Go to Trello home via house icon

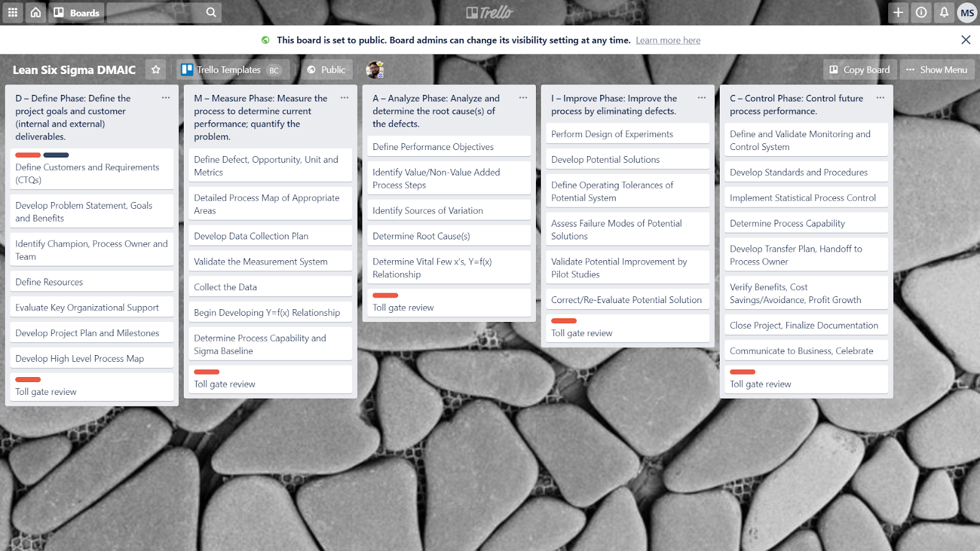[36, 12]
